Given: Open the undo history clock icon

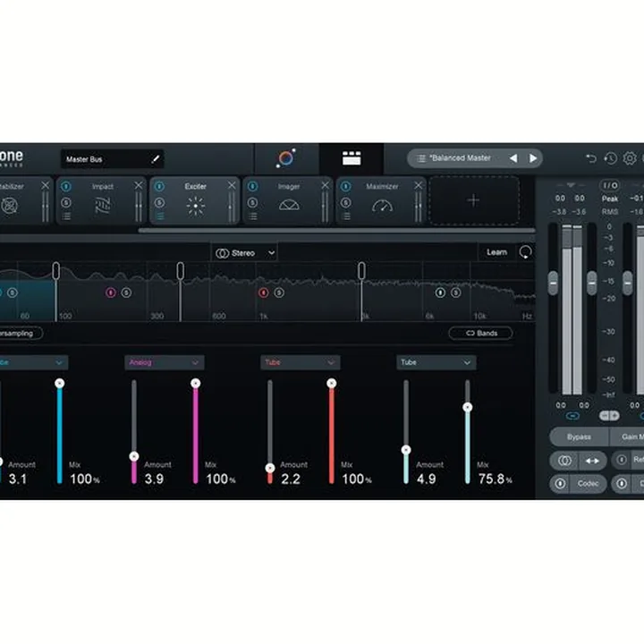Looking at the screenshot, I should coord(610,158).
